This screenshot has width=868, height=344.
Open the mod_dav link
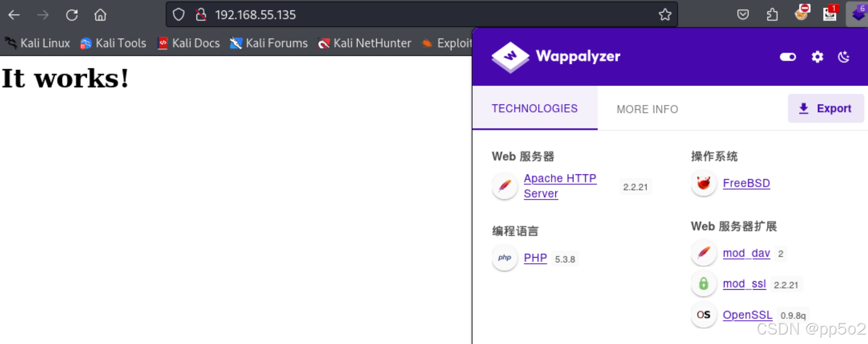click(x=746, y=253)
